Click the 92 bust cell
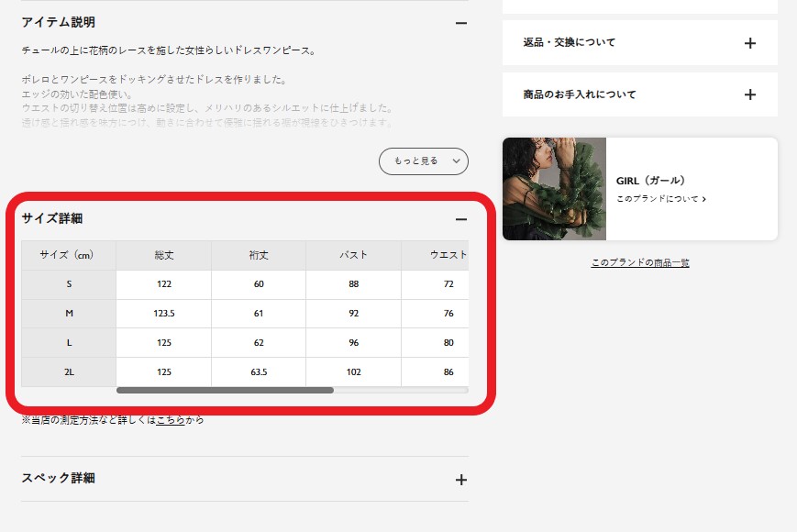The height and width of the screenshot is (532, 797). [353, 314]
